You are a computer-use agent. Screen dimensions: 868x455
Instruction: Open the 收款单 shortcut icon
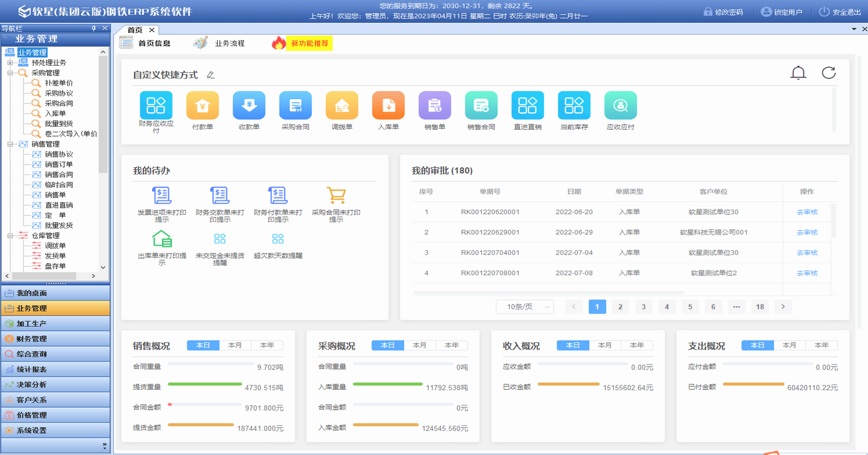click(x=249, y=105)
